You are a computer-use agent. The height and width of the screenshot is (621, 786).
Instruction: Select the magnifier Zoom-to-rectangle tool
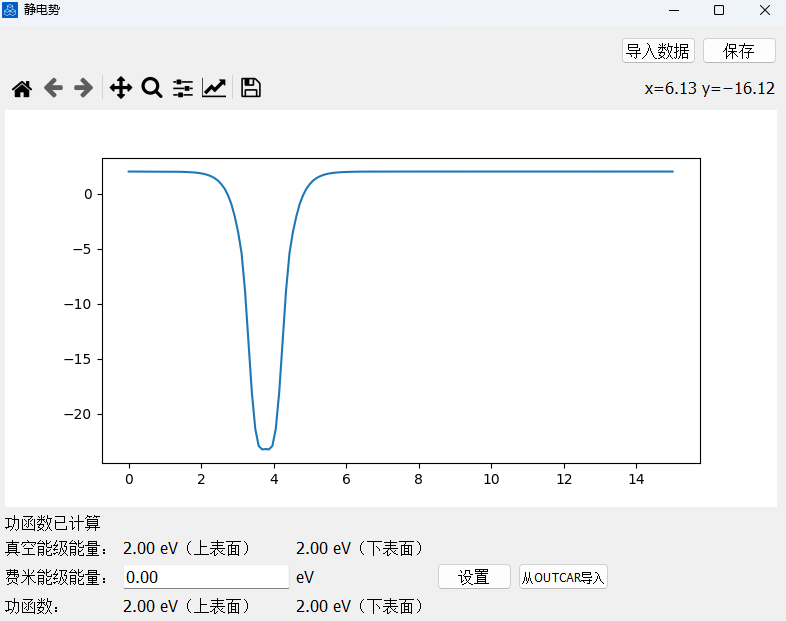pos(152,89)
